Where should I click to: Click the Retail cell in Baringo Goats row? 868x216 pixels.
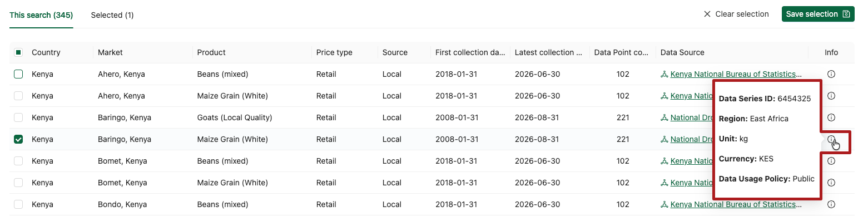[x=326, y=117]
